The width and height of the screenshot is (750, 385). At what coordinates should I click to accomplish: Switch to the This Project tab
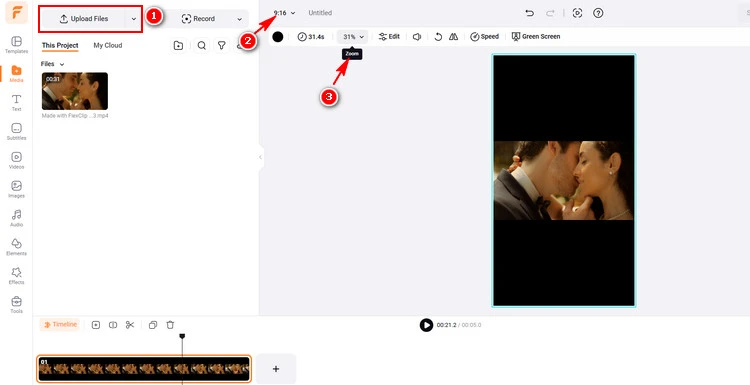click(60, 45)
